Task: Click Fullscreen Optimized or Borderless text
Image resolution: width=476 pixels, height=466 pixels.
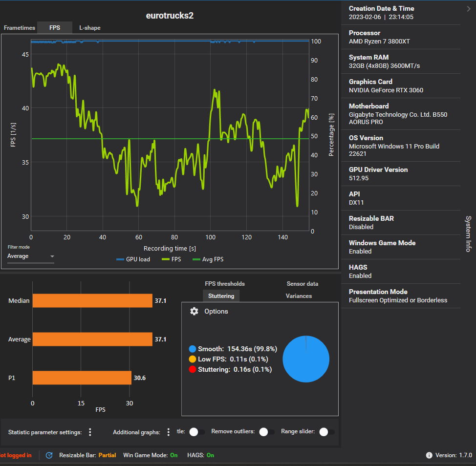Action: pyautogui.click(x=398, y=300)
